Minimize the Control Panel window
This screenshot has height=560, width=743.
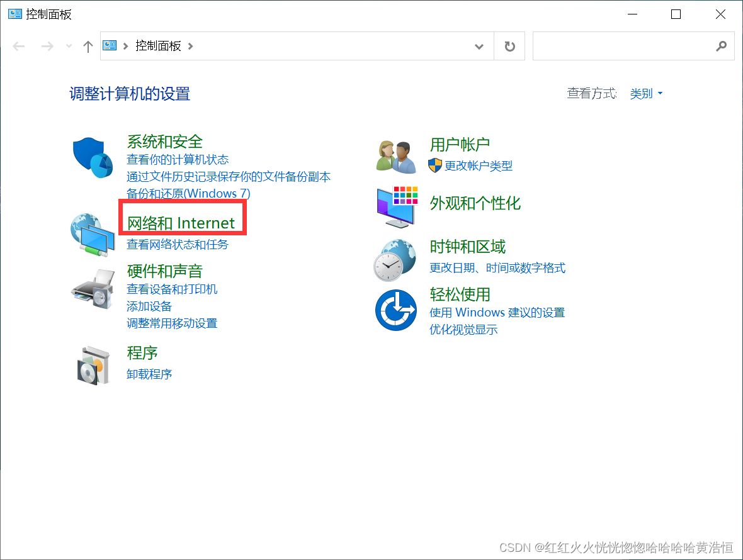[632, 14]
